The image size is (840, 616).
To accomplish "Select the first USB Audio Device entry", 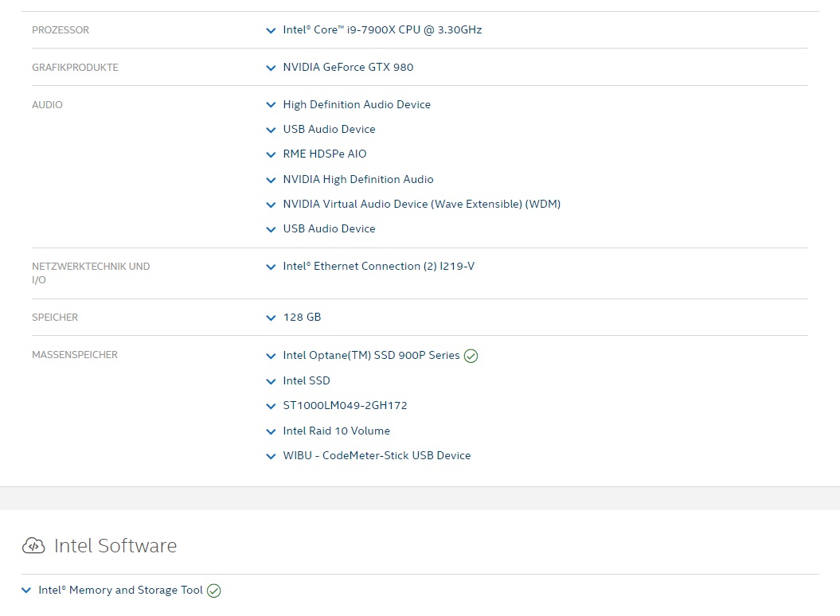I will [329, 129].
